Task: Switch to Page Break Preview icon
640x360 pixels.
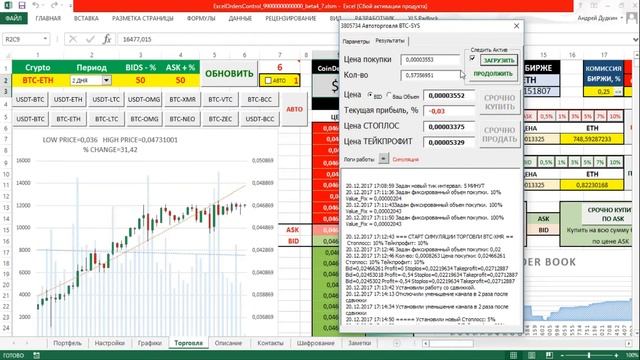Action: pos(549,356)
